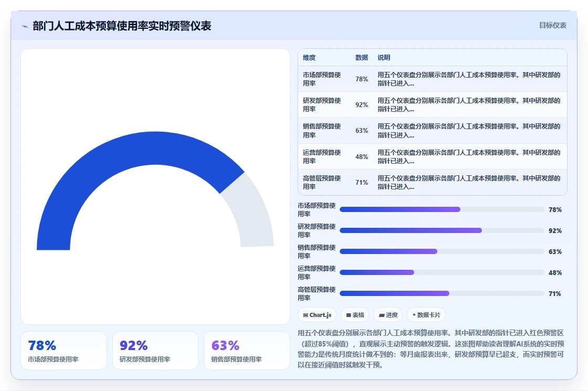Open the 92% 研发部预算使用率 data card

point(155,351)
